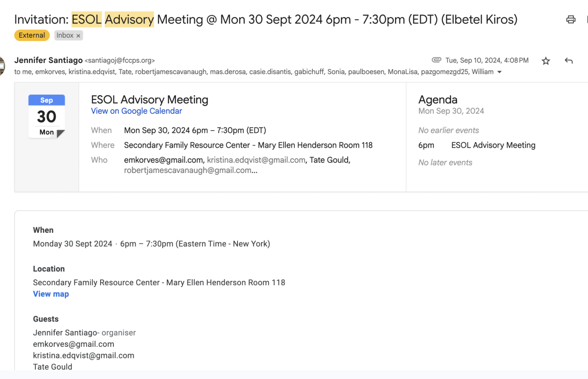Open the 6pm ESOL Advisory Meeting agenda event
This screenshot has height=379, width=588.
click(493, 145)
